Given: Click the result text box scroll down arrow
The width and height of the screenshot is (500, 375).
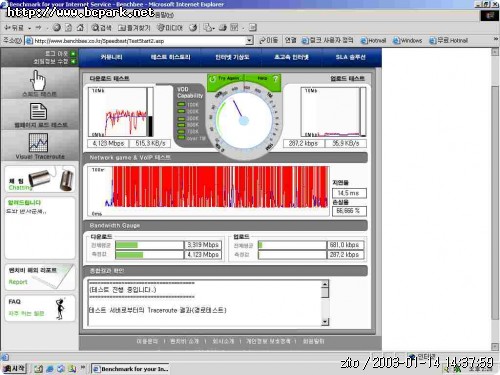Looking at the screenshot, I should click(x=325, y=322).
